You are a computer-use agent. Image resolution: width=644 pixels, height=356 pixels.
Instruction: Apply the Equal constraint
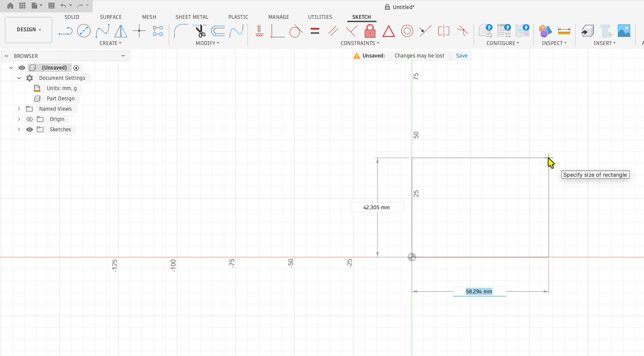click(315, 31)
